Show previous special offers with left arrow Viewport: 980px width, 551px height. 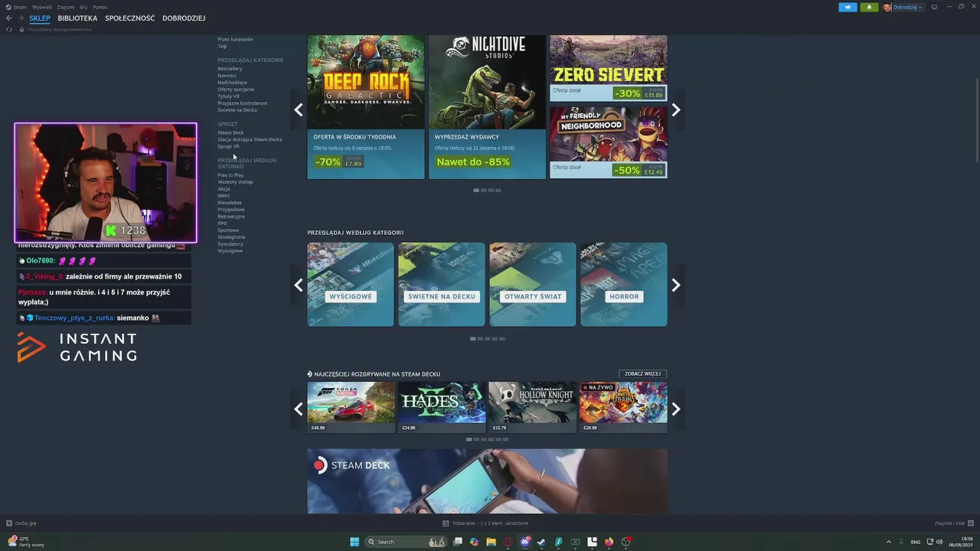click(x=299, y=109)
